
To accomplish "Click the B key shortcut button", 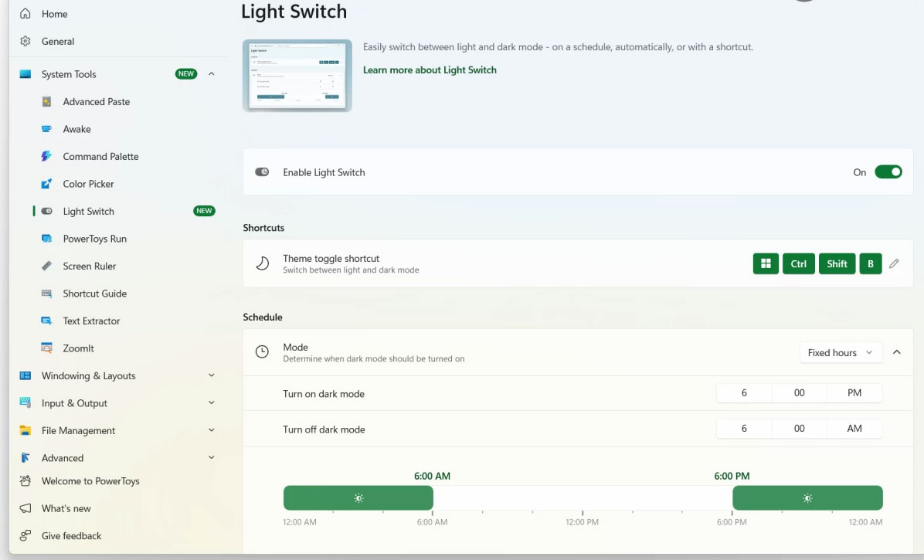I will [871, 263].
